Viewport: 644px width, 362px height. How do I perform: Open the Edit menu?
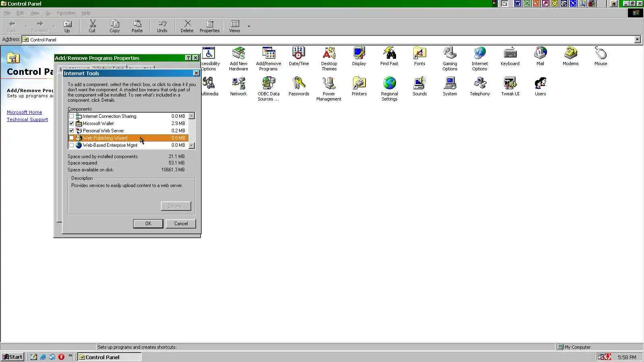click(x=20, y=13)
